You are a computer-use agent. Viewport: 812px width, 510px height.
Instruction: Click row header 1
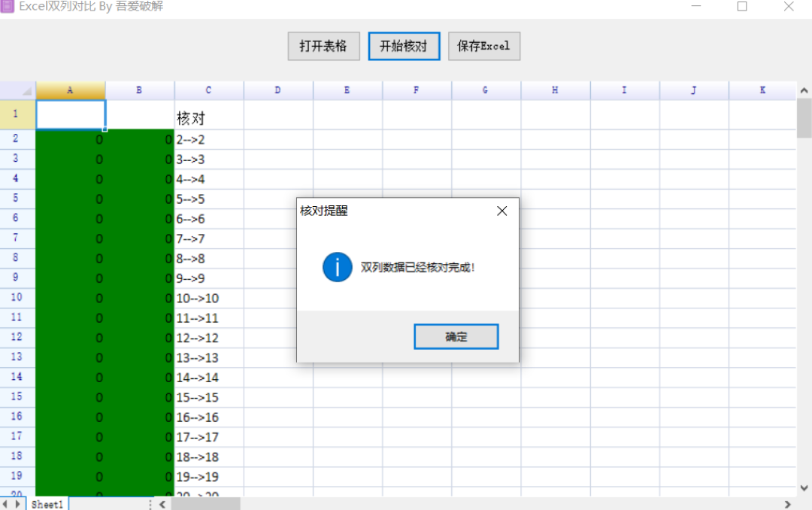click(17, 114)
